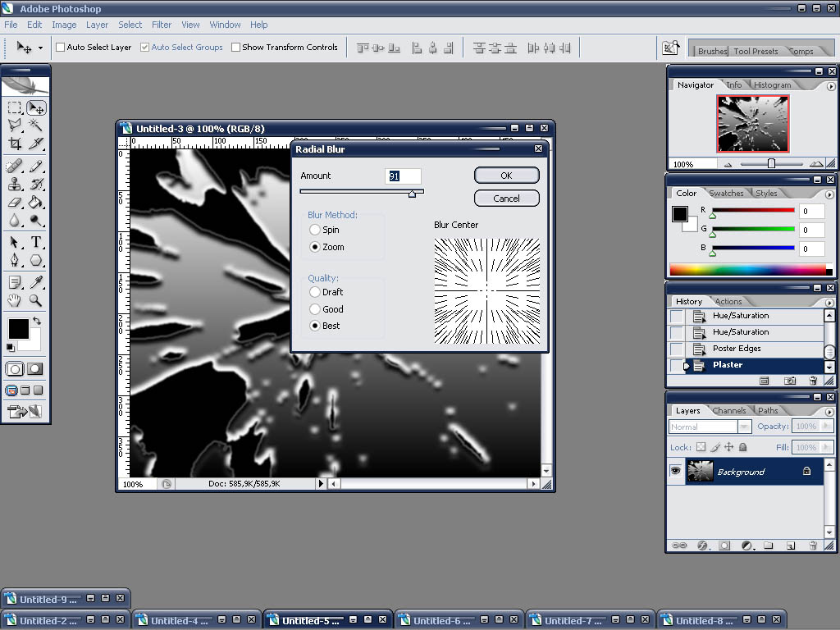
Task: Open the History panel flyout menu arrow
Action: pos(830,301)
